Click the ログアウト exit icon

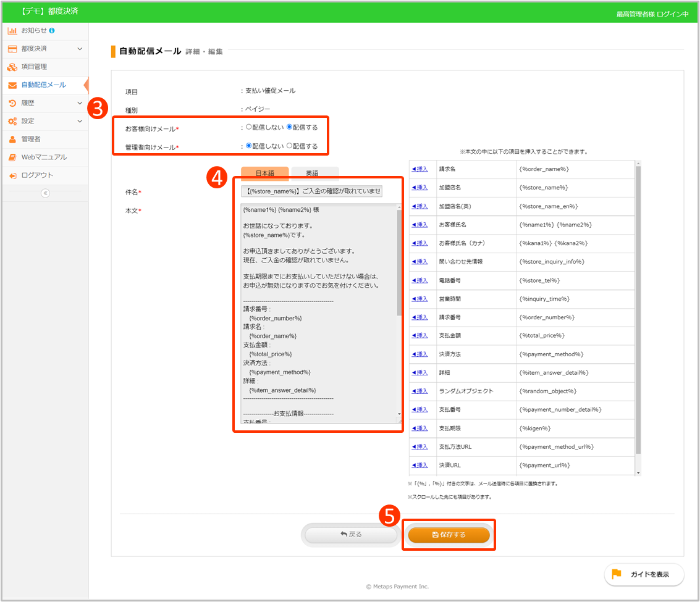pos(12,175)
